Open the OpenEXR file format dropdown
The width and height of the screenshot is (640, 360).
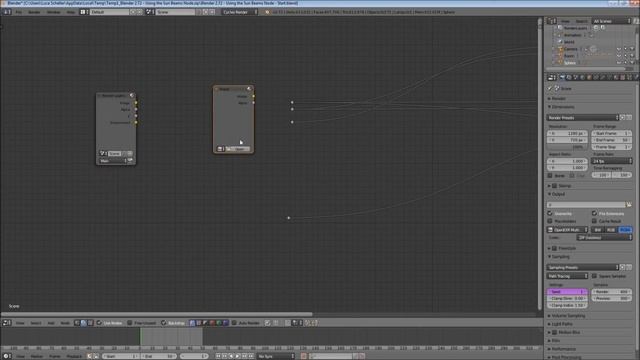567,230
